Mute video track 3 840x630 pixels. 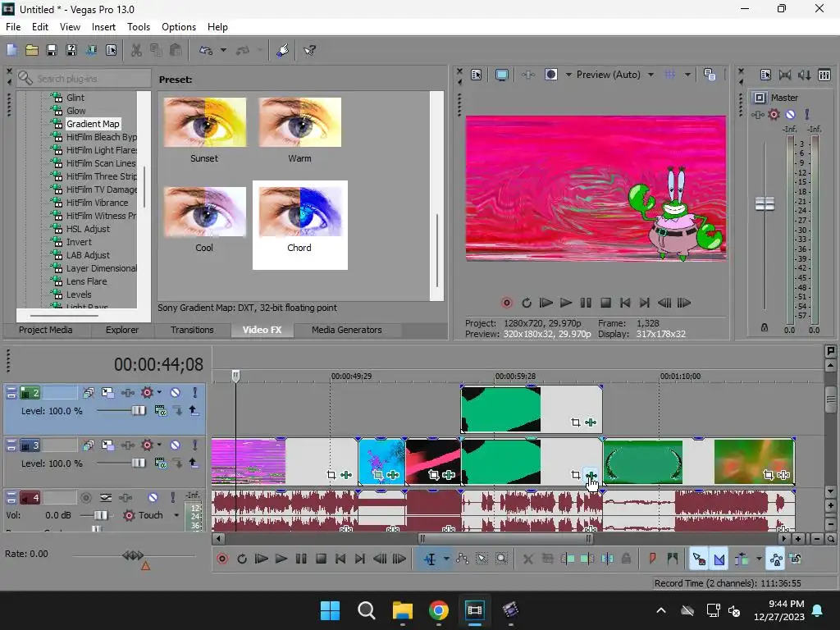pyautogui.click(x=176, y=445)
